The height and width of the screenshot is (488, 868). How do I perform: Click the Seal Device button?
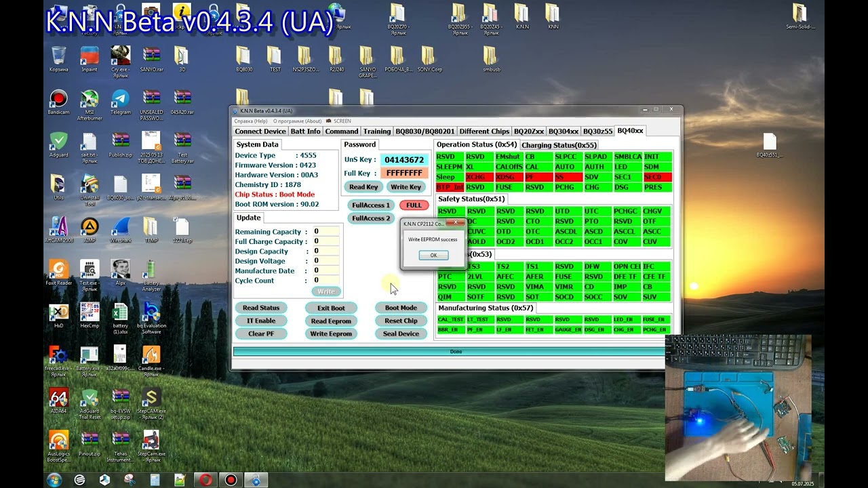click(401, 333)
